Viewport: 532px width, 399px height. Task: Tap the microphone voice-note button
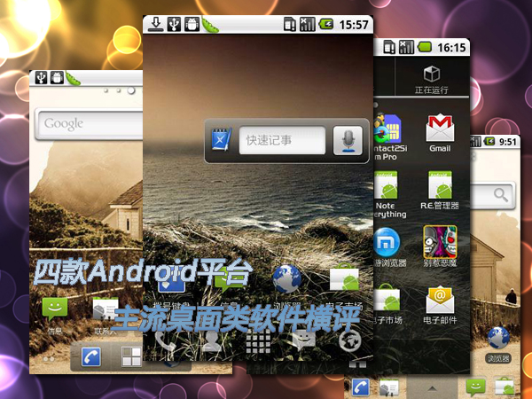[348, 140]
